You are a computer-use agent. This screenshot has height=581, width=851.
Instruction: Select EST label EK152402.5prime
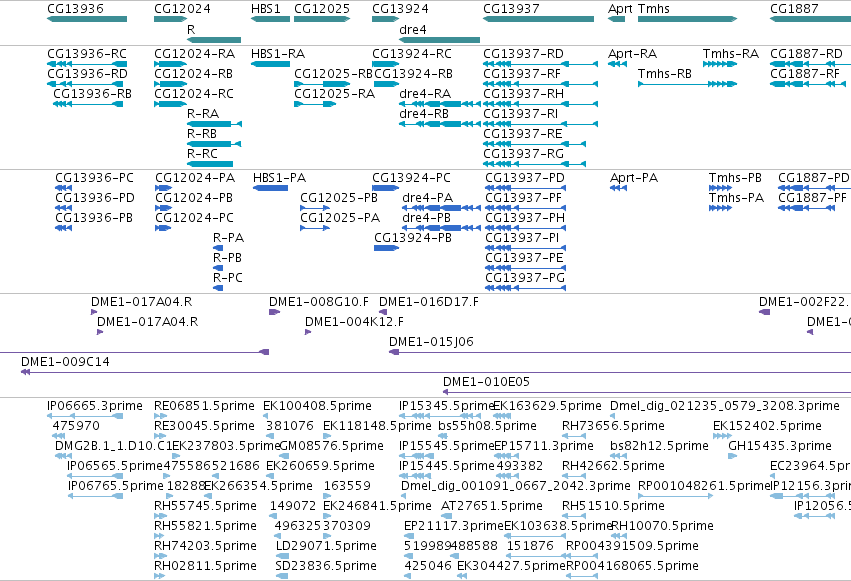(767, 426)
